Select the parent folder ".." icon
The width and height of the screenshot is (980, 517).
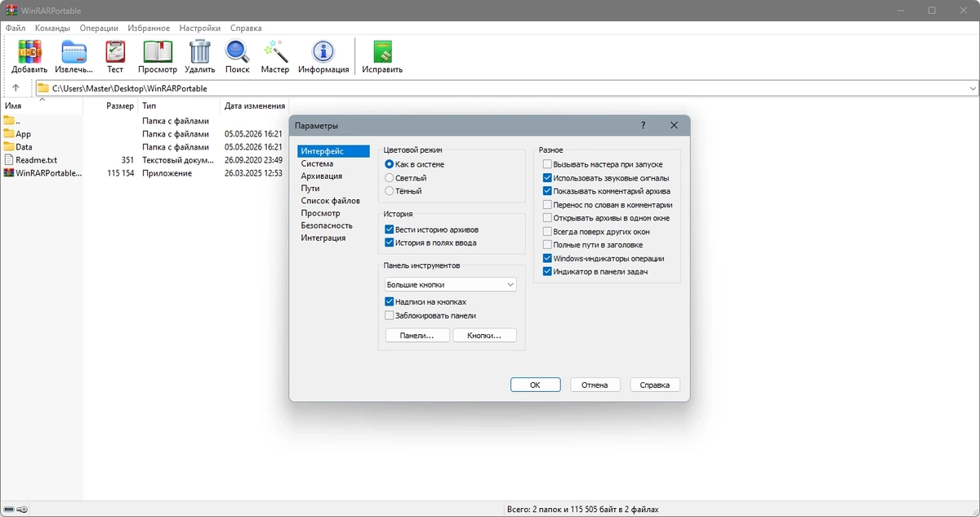tap(9, 121)
